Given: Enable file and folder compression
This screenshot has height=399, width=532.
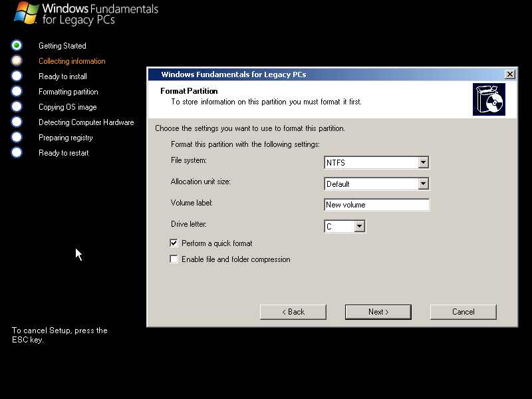Looking at the screenshot, I should (174, 259).
